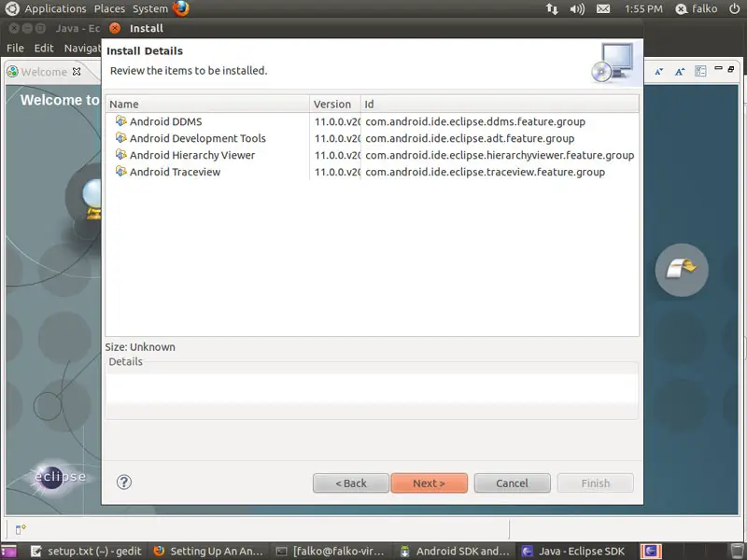Image resolution: width=747 pixels, height=560 pixels.
Task: Select the Welcome tab in Eclipse
Action: point(44,72)
